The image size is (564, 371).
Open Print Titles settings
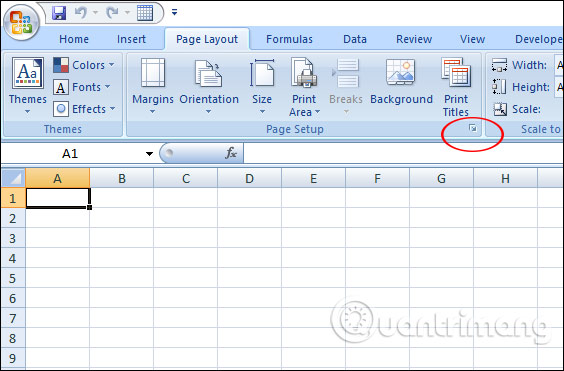coord(456,87)
